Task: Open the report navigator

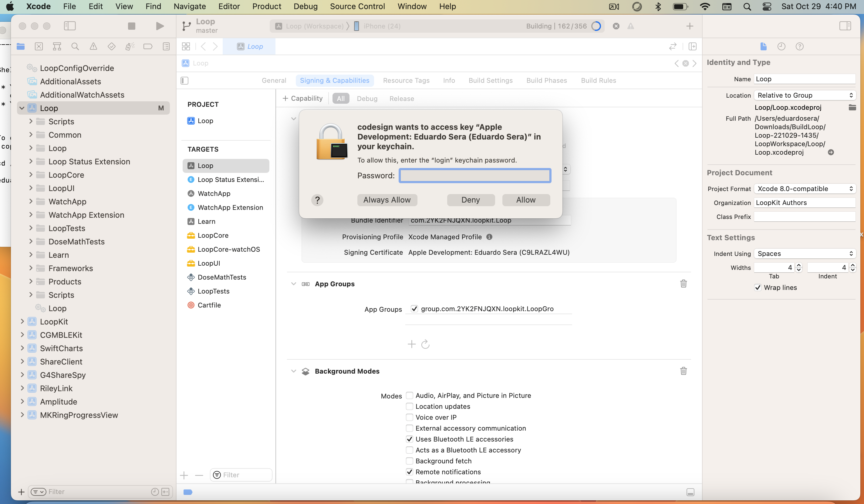Action: point(166,46)
